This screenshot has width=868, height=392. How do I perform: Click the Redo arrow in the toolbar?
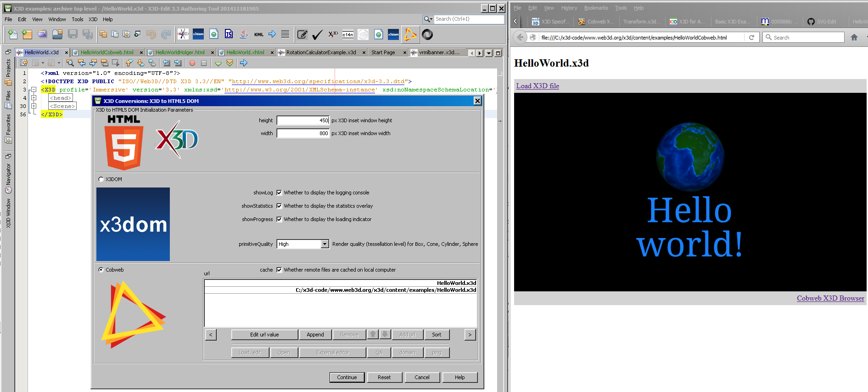[x=166, y=34]
